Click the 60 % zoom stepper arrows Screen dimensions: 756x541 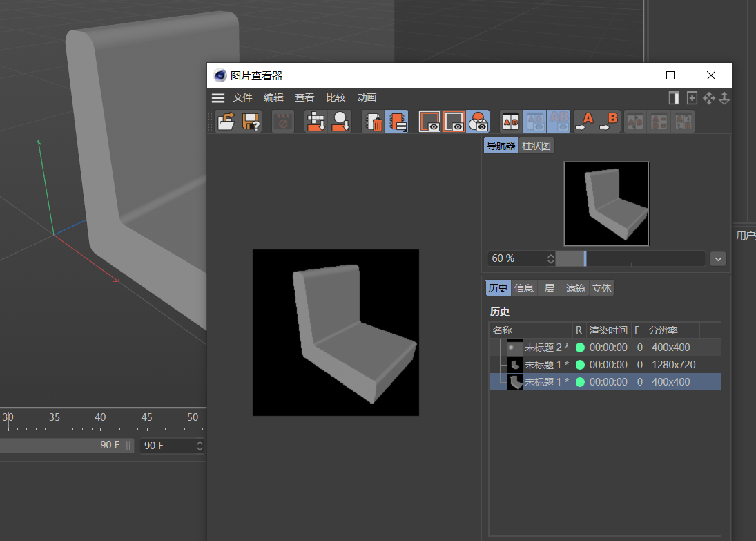tap(550, 258)
